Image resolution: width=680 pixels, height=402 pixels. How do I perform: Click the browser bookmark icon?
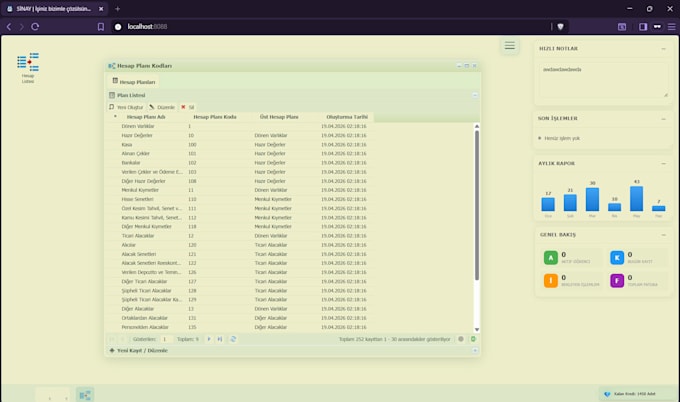click(101, 26)
